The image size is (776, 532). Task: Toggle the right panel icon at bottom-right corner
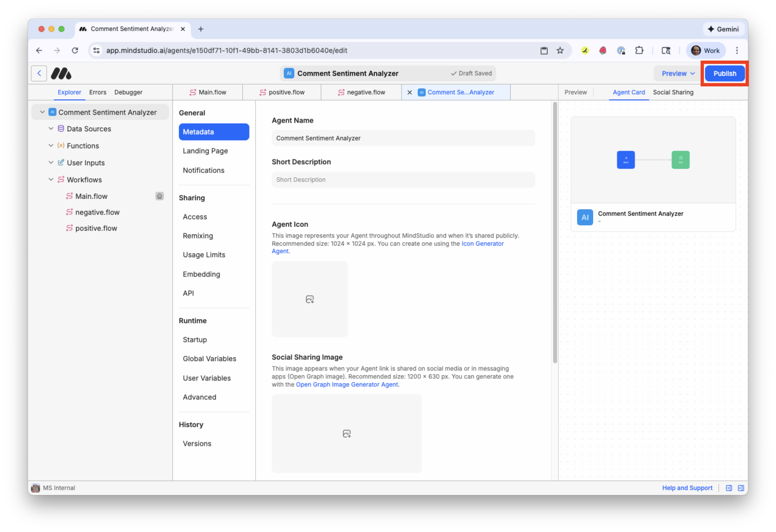(x=741, y=488)
